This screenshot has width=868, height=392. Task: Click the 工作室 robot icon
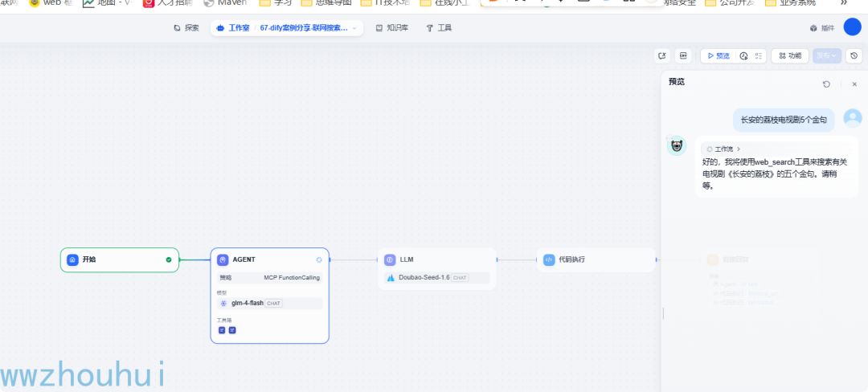[x=220, y=28]
